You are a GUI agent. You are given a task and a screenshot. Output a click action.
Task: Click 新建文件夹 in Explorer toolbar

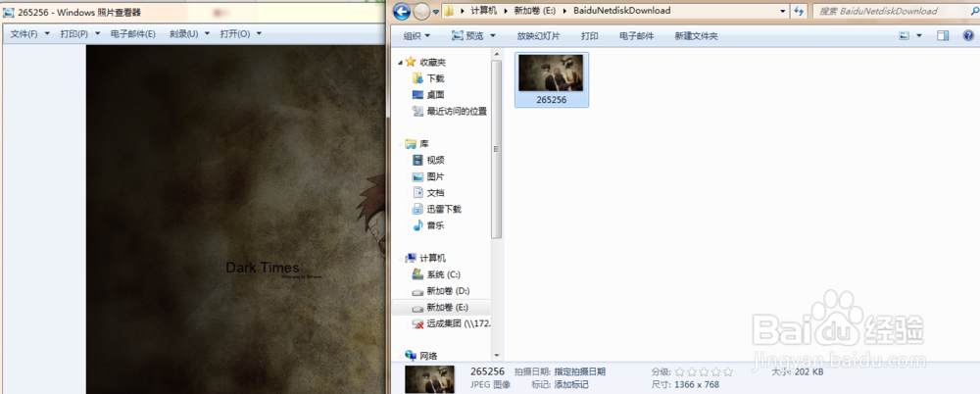pyautogui.click(x=696, y=36)
